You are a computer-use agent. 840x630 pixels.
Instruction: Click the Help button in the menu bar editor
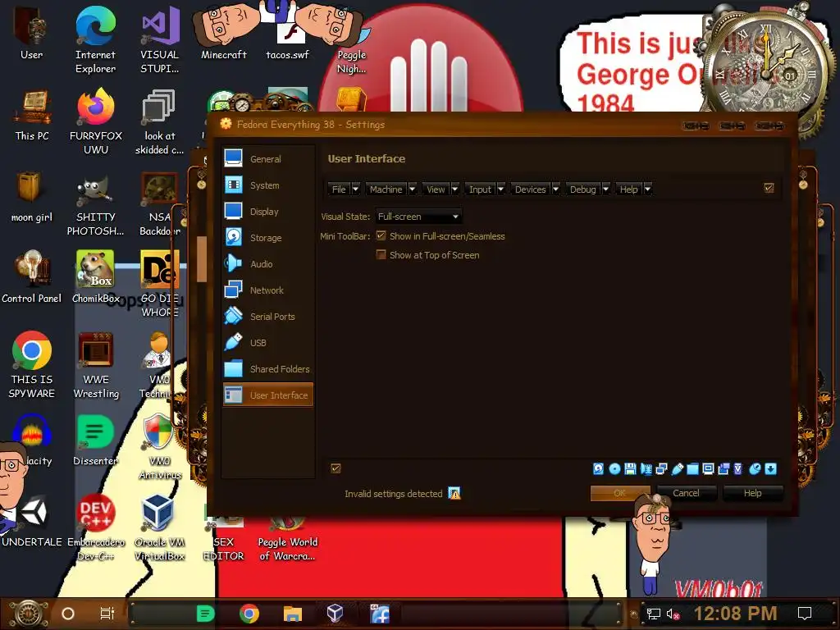[628, 189]
